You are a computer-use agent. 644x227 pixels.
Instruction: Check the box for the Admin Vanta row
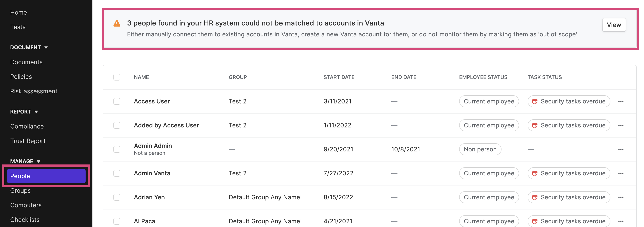click(x=117, y=173)
